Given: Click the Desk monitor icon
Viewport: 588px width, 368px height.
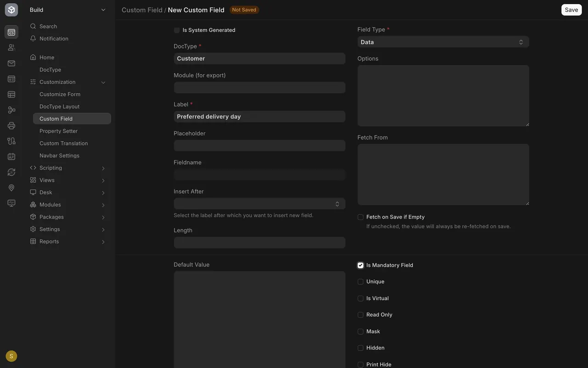Looking at the screenshot, I should tap(33, 192).
